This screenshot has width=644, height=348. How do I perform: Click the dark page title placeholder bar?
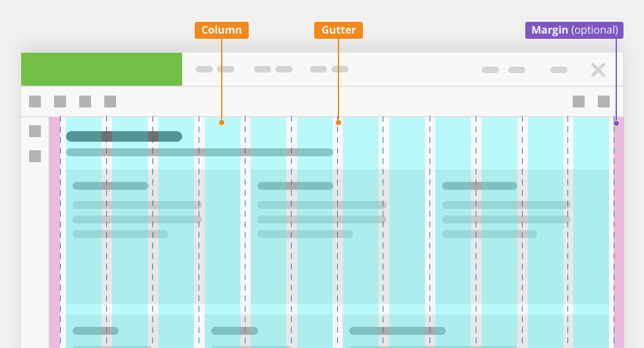124,136
